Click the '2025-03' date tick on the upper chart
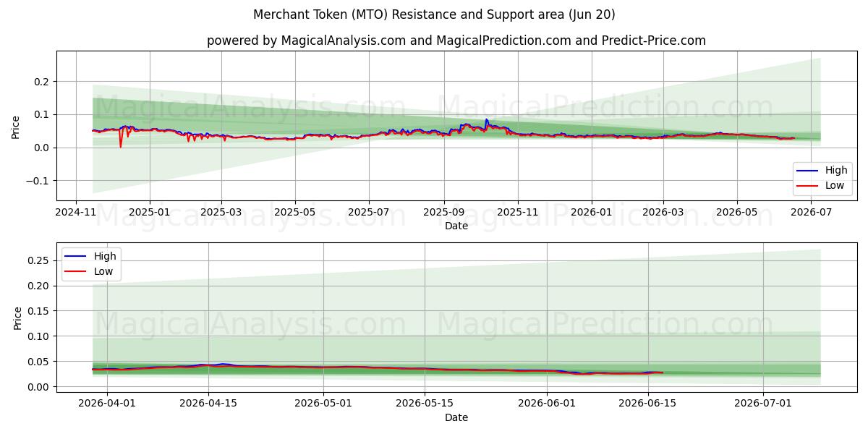Viewport: 868px width, 434px height. tap(221, 213)
